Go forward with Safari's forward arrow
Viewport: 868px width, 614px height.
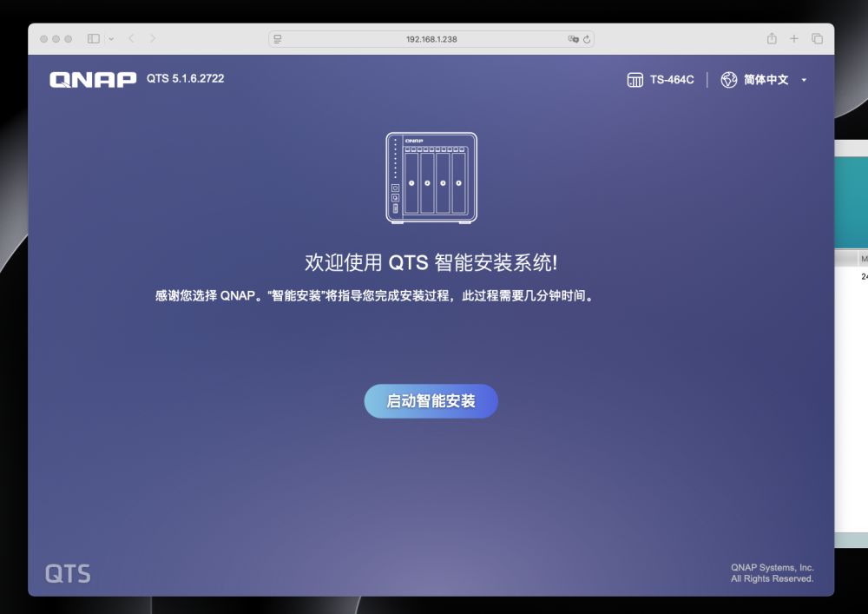[153, 38]
